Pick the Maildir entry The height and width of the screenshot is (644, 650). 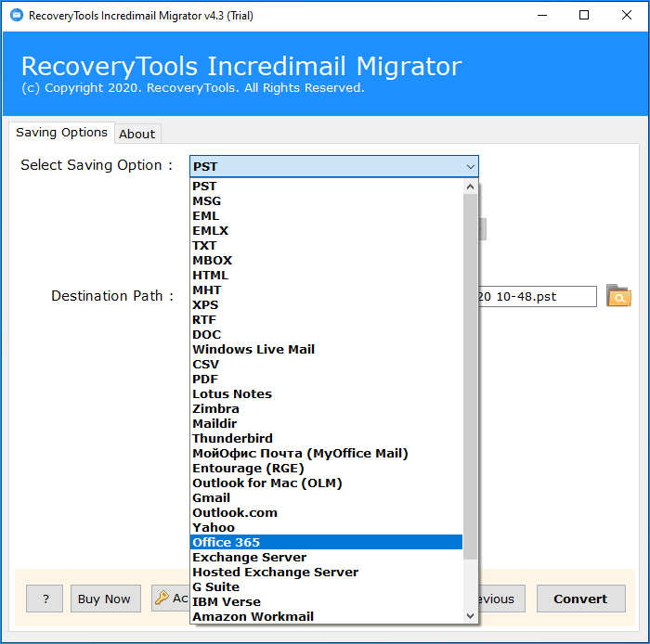click(326, 424)
